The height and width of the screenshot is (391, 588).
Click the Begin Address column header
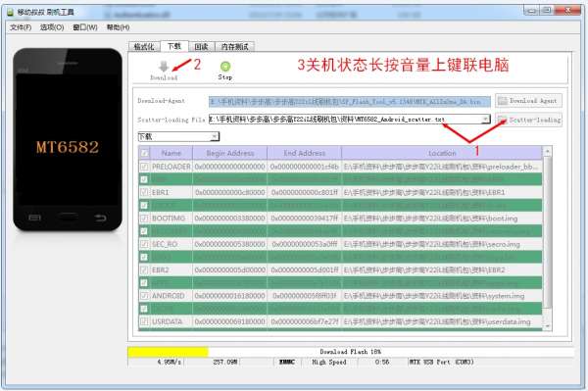point(230,153)
